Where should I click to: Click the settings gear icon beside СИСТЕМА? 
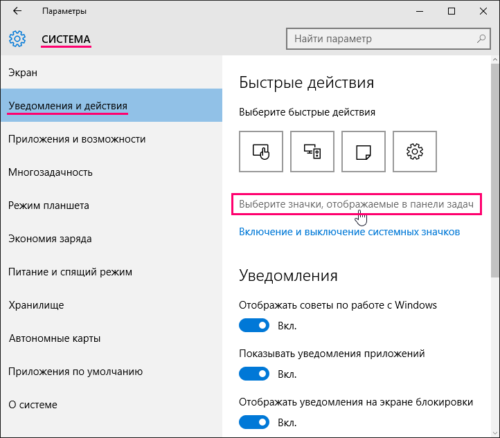pyautogui.click(x=17, y=39)
